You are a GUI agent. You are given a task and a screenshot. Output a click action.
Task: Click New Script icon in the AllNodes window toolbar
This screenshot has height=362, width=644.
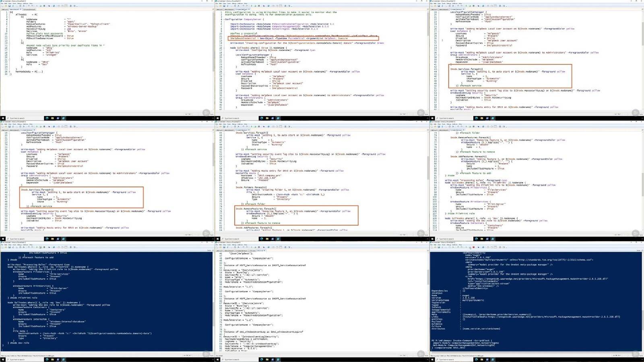3,6
